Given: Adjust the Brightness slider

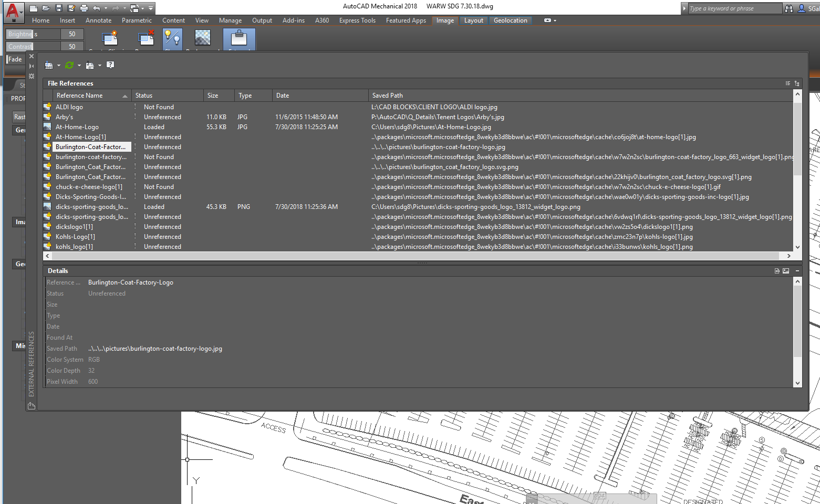Looking at the screenshot, I should [x=33, y=34].
